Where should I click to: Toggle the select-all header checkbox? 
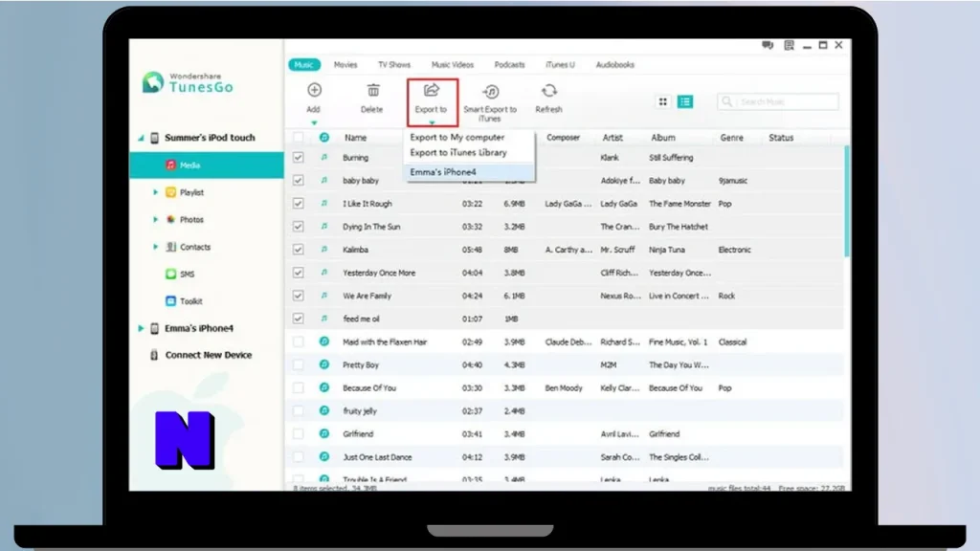[299, 138]
